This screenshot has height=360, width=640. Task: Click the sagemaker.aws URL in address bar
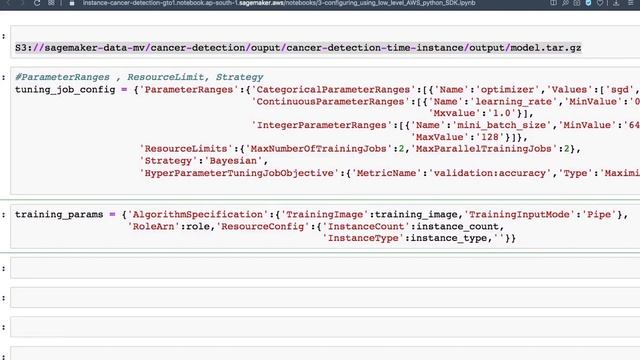coord(279,3)
